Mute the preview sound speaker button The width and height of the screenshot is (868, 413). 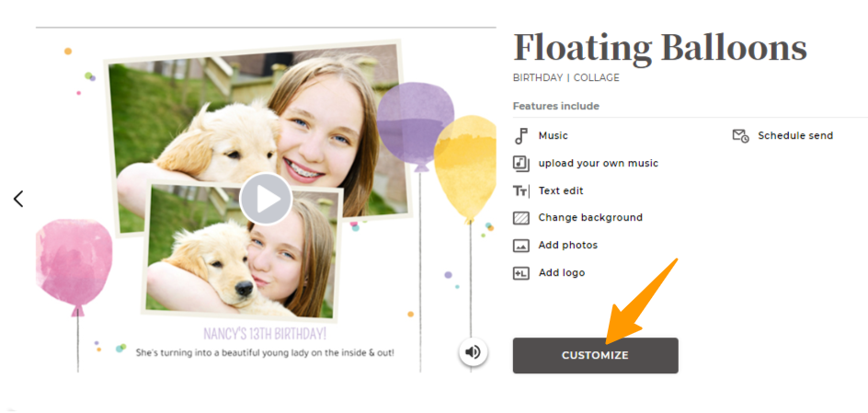[x=473, y=352]
